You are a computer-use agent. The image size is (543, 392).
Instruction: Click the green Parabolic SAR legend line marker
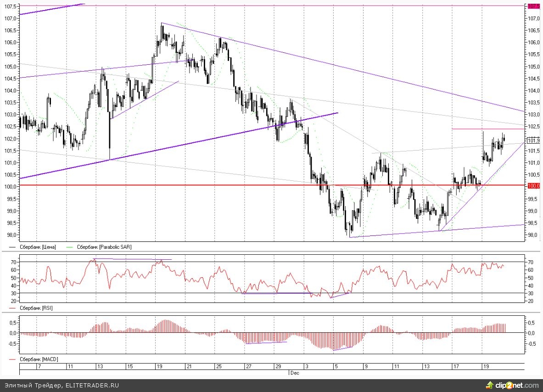tap(70, 247)
